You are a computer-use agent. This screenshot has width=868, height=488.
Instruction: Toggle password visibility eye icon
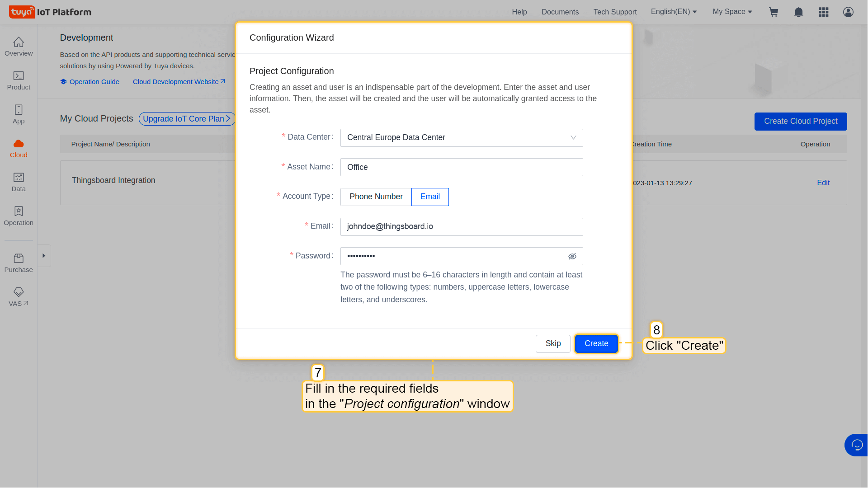coord(572,256)
